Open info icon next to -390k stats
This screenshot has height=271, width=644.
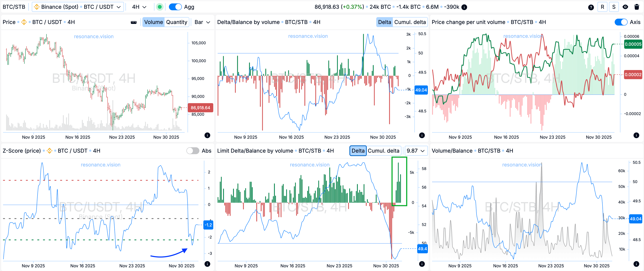[464, 7]
